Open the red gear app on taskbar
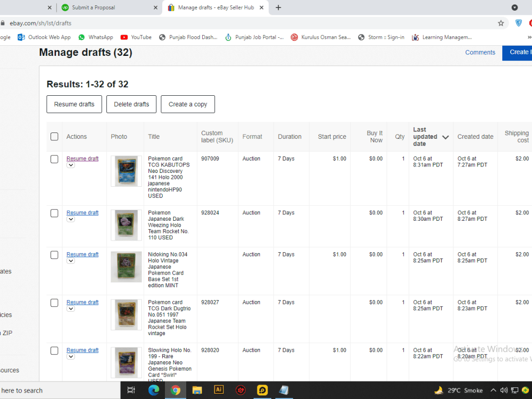The width and height of the screenshot is (532, 399). coord(240,390)
